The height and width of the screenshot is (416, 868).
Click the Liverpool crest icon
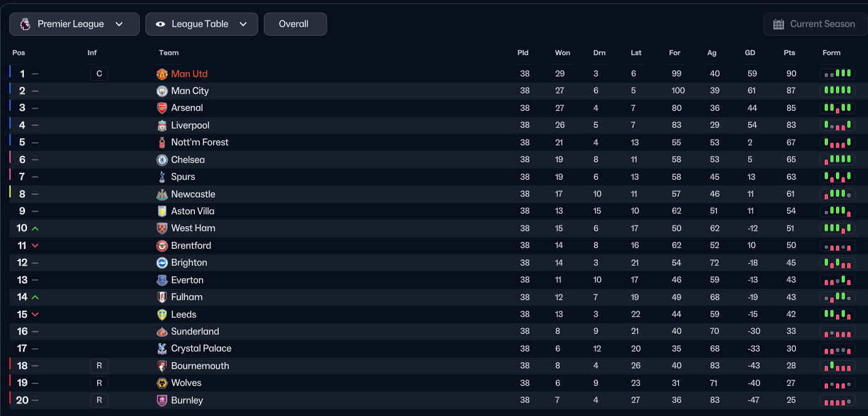(162, 125)
